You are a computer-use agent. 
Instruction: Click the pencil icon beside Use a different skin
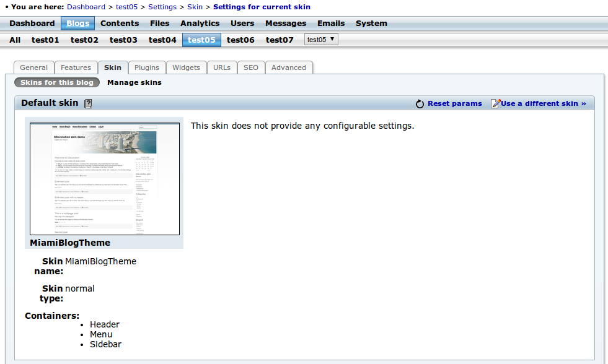pos(495,103)
